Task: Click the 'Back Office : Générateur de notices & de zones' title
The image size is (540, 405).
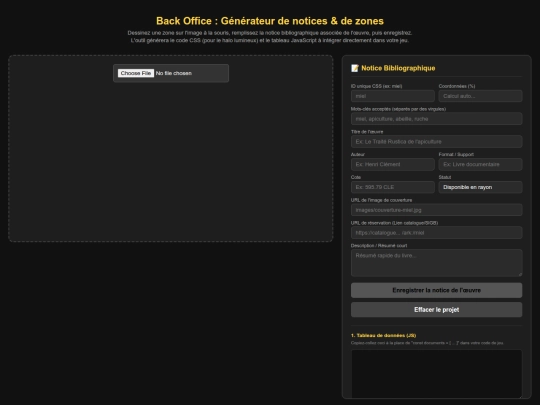Action: point(270,21)
